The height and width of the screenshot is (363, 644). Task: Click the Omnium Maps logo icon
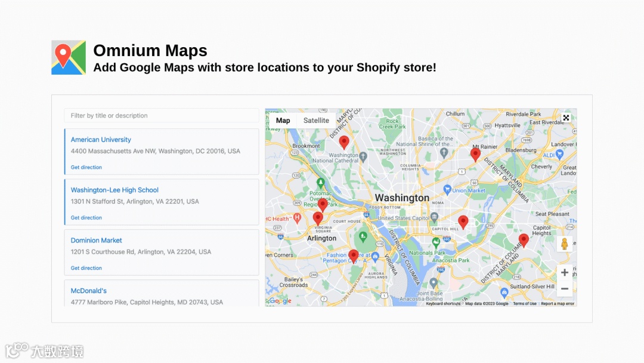[x=69, y=57]
